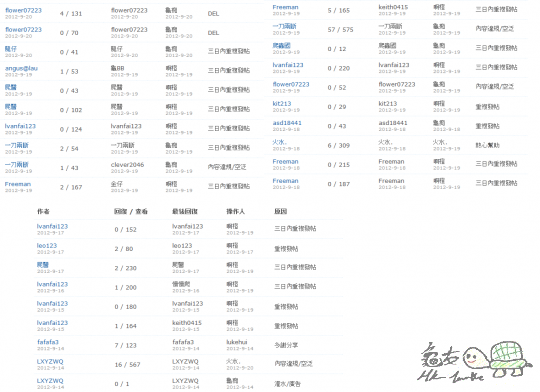Viewport: 540px width, 392px height.
Task: Open the author link in the 0 / 41 row
Action: pos(10,49)
